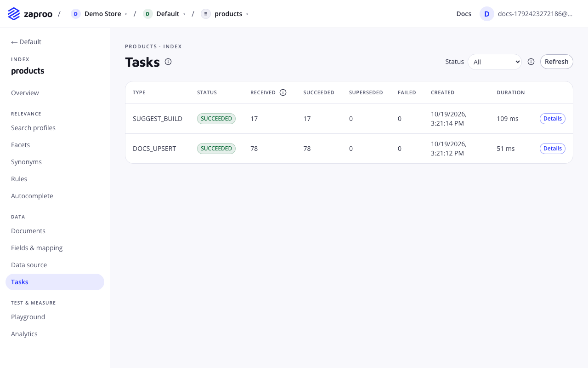Go back to Default via arrow link
This screenshot has width=588, height=368.
tap(26, 42)
